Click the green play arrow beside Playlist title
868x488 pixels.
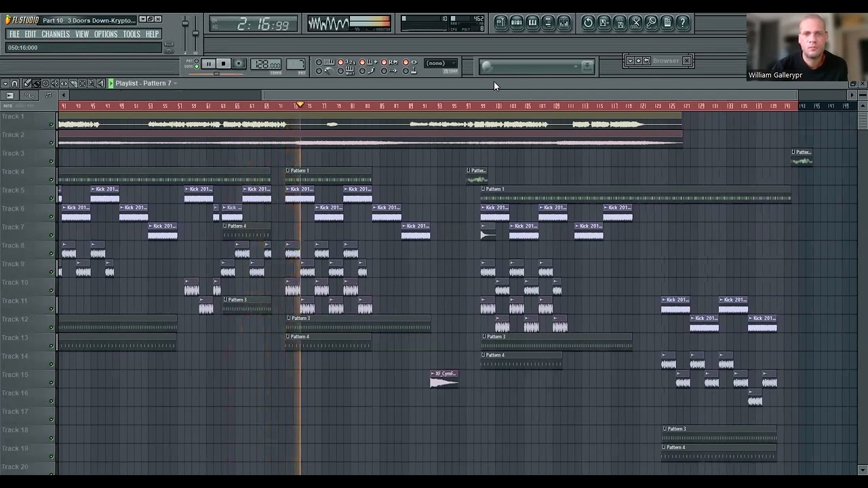click(x=111, y=83)
